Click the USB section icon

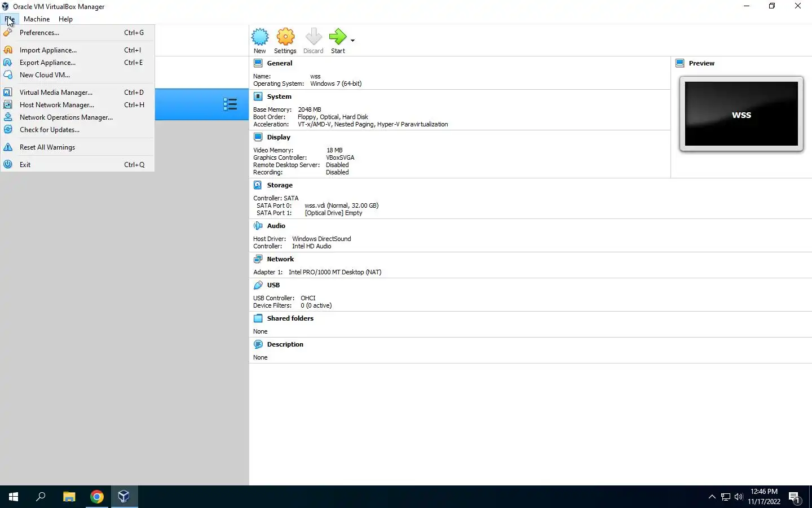(258, 285)
